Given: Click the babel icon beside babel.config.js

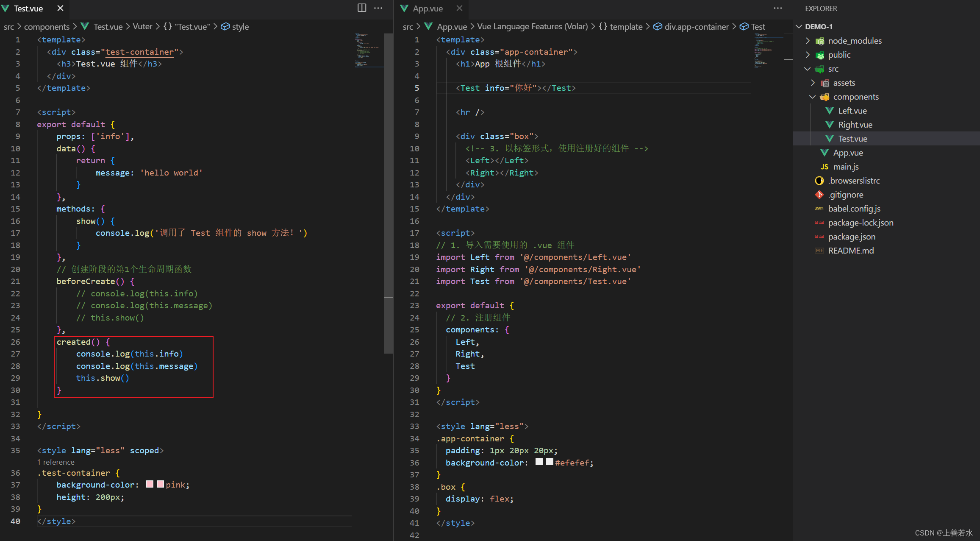Looking at the screenshot, I should click(819, 209).
